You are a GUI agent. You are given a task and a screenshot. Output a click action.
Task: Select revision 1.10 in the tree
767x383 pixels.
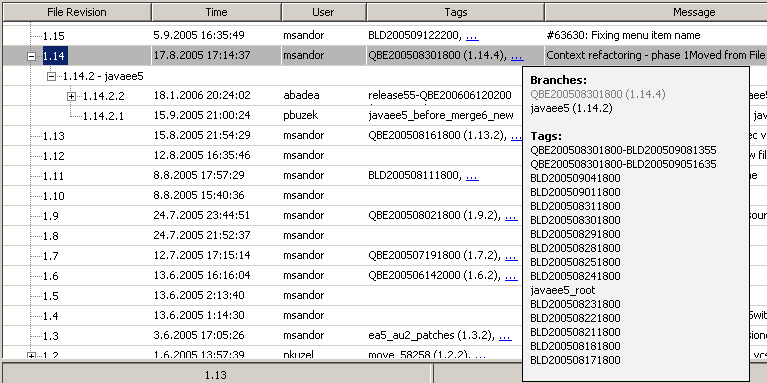pyautogui.click(x=53, y=196)
